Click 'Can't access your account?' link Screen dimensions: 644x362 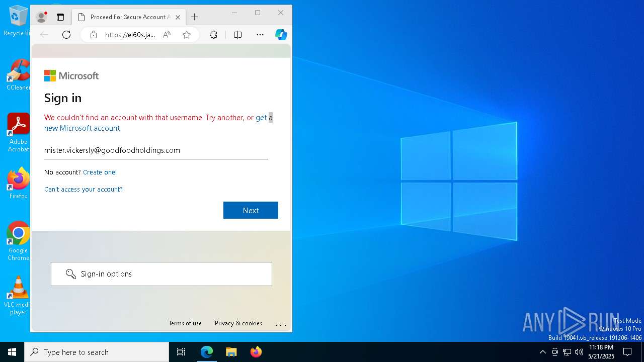(x=84, y=189)
